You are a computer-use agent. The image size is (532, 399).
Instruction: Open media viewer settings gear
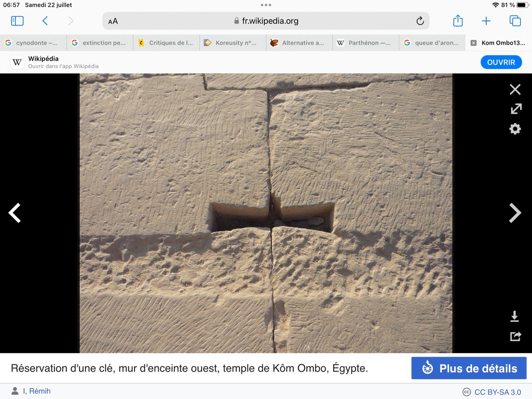coord(515,129)
